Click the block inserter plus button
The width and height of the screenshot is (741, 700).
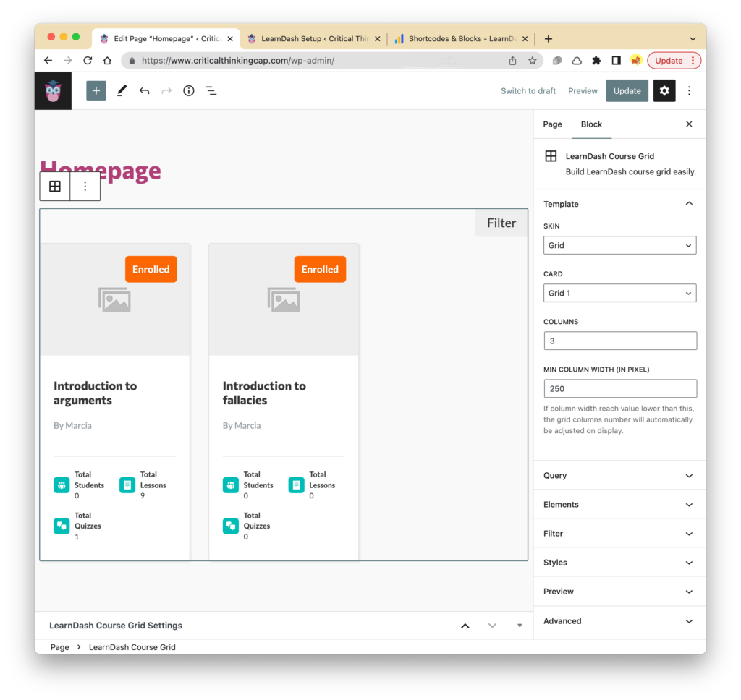[96, 90]
